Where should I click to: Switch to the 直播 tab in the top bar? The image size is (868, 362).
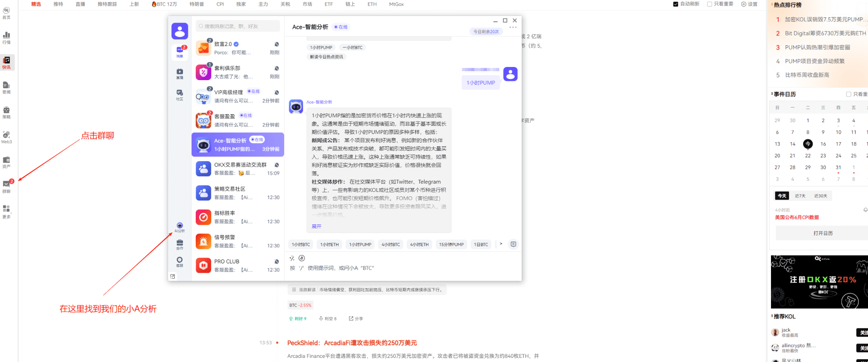click(x=80, y=4)
